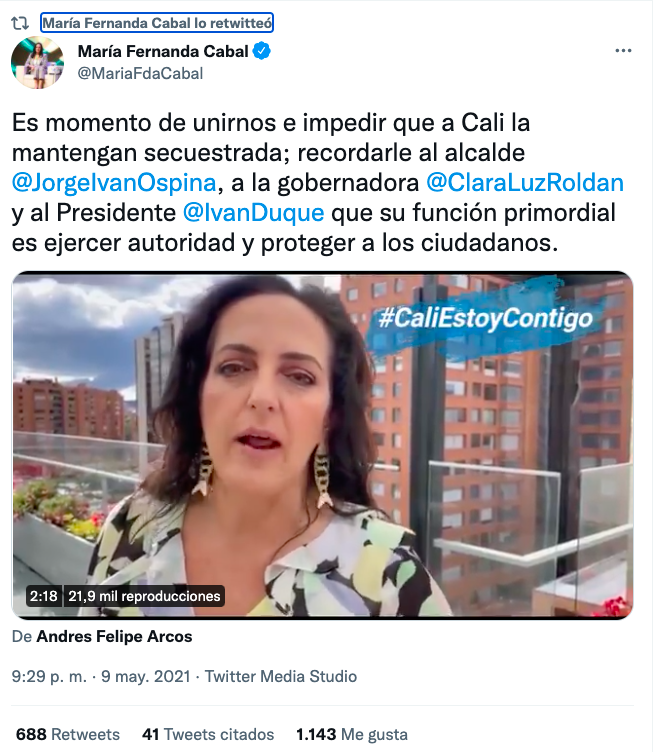This screenshot has height=752, width=658.
Task: Click the María Fernanda Cabal display name
Action: (x=164, y=51)
